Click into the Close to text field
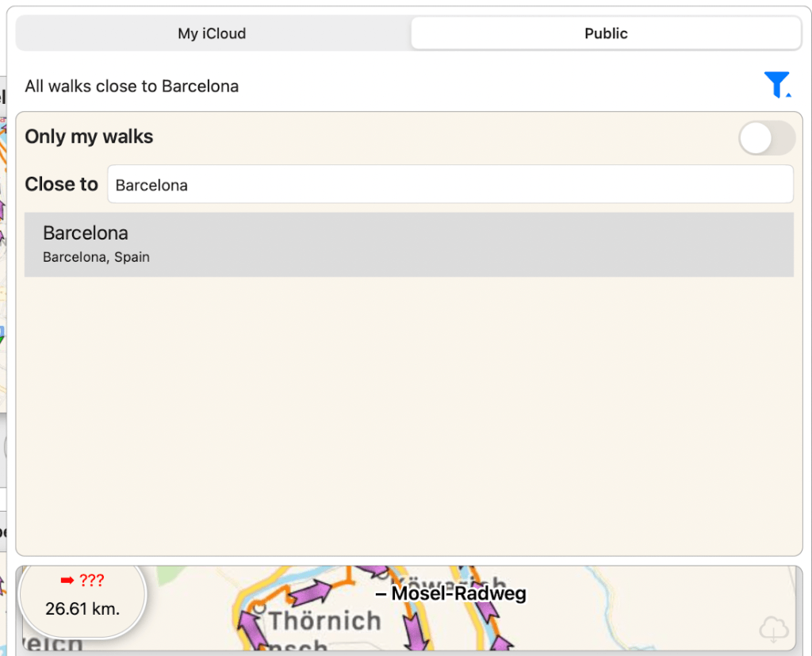The width and height of the screenshot is (812, 656). tap(450, 185)
